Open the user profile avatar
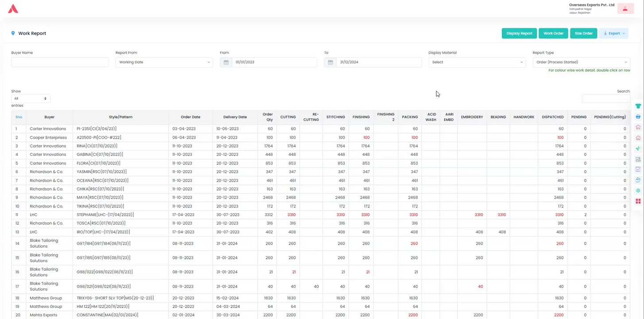The width and height of the screenshot is (644, 319). pos(625,8)
